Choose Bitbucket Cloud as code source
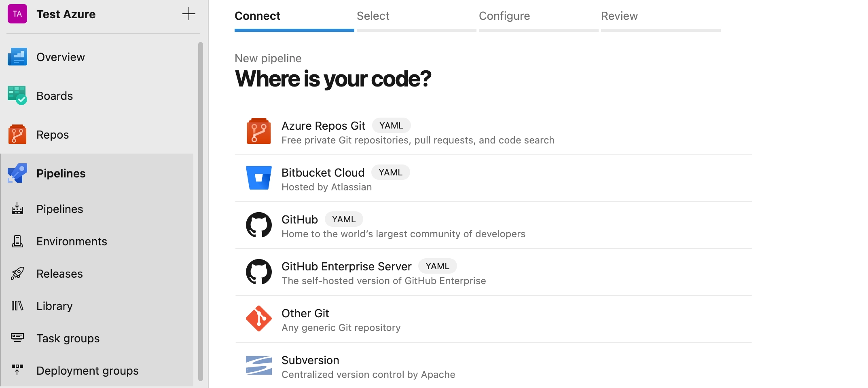The image size is (868, 388). tap(493, 179)
